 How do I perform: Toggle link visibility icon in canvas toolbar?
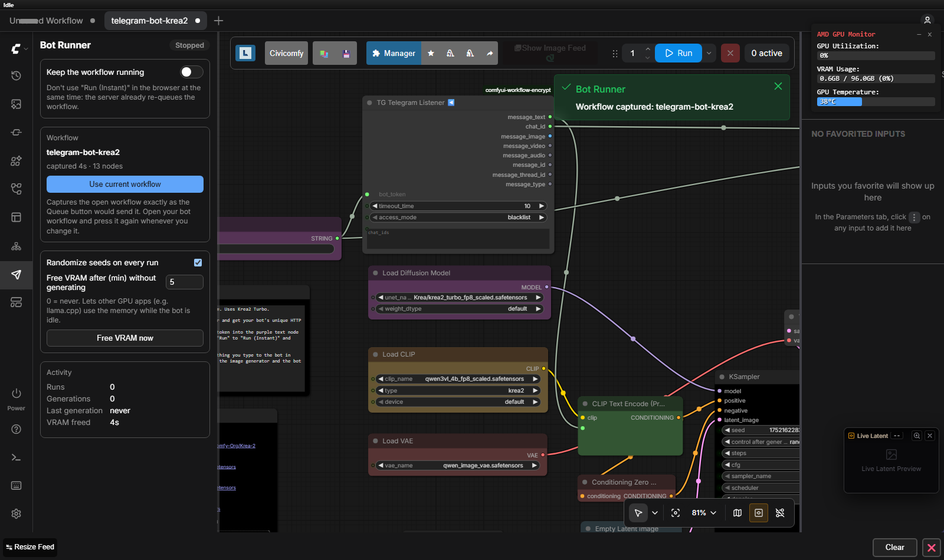coord(780,513)
